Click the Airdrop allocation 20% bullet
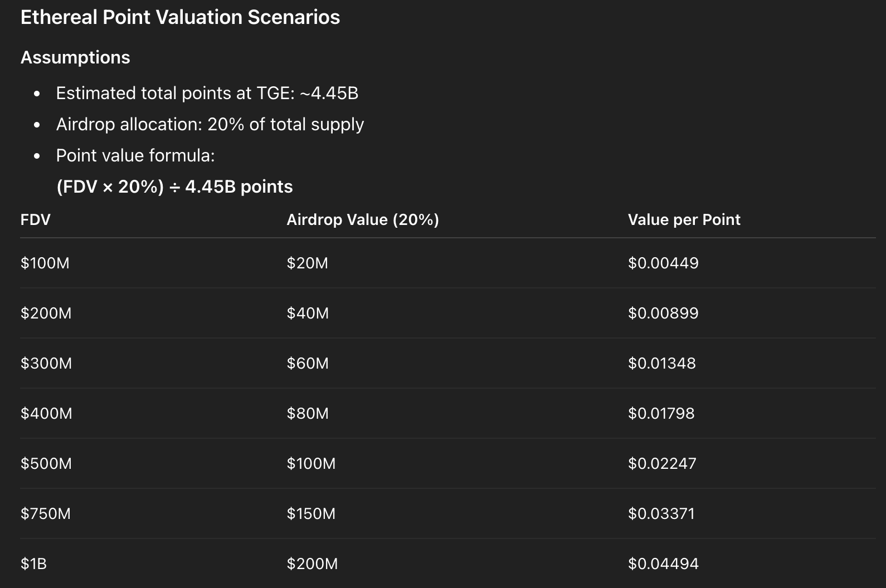 pyautogui.click(x=210, y=124)
